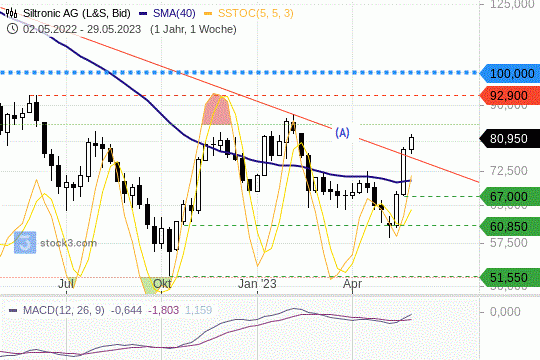Click the stock3 logo watermark icon
This screenshot has width=540, height=360.
(25, 243)
